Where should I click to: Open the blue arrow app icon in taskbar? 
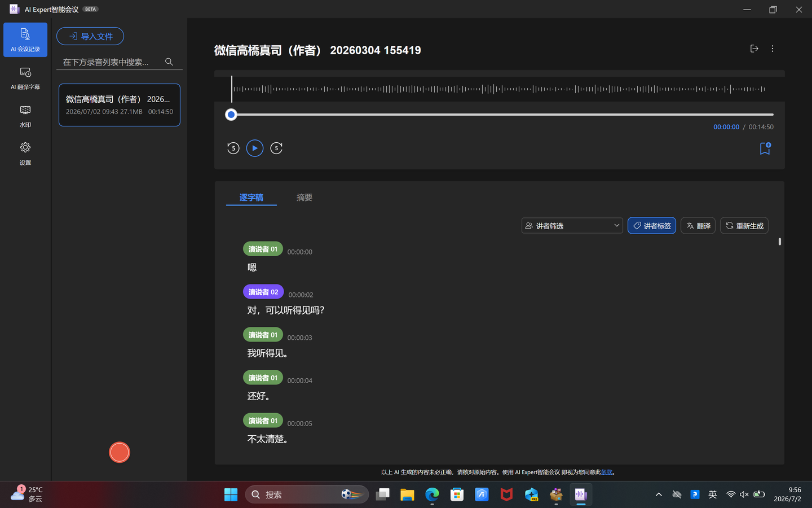[482, 494]
